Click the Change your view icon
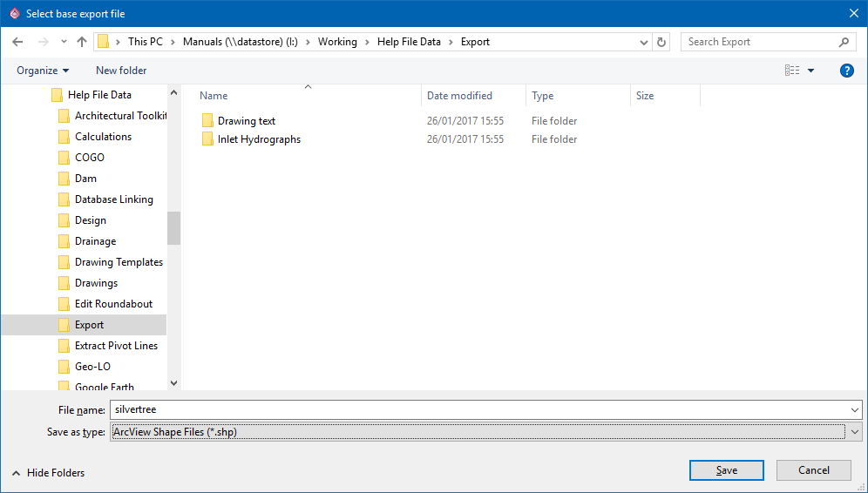 pos(791,71)
